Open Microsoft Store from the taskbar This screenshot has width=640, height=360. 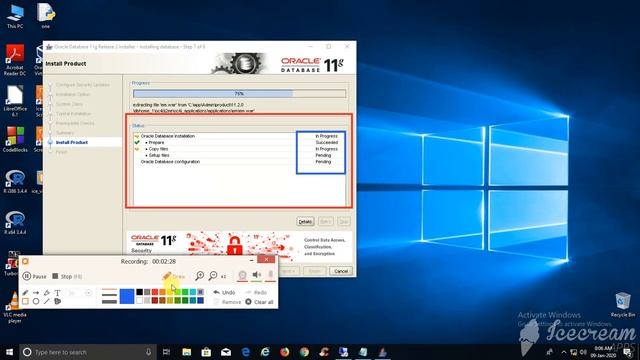pos(206,352)
